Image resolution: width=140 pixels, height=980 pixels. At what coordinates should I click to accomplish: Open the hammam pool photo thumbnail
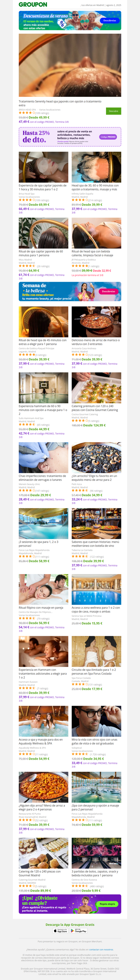tap(44, 388)
